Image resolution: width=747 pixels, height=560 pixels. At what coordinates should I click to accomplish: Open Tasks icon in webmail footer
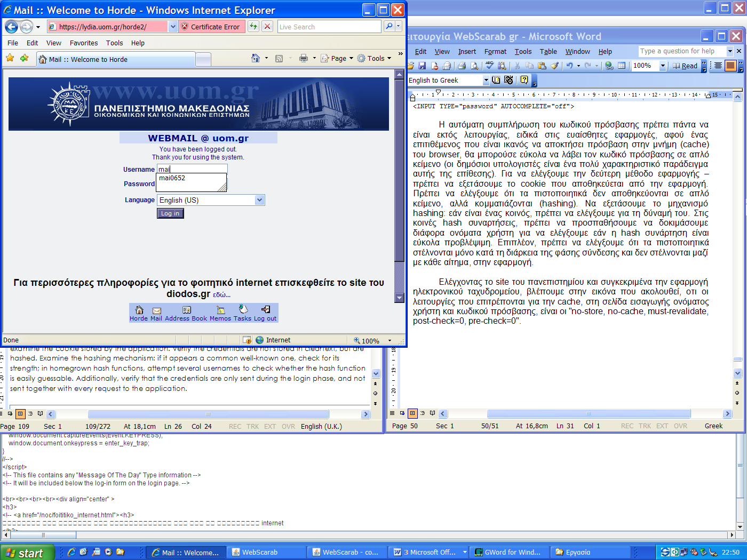pos(243,309)
